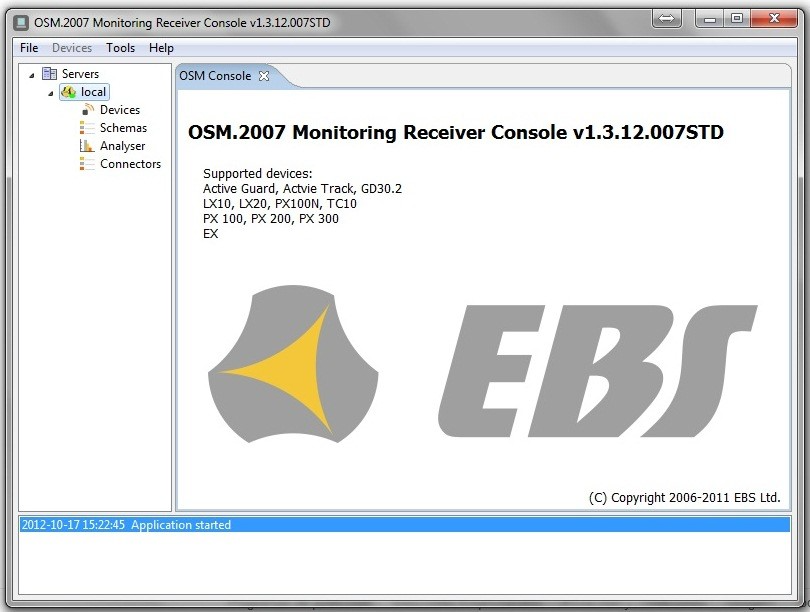
Task: Collapse the local server node
Action: (51, 93)
